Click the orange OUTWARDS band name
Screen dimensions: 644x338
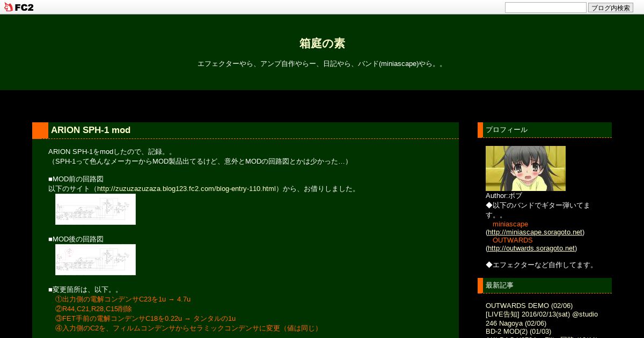(513, 240)
